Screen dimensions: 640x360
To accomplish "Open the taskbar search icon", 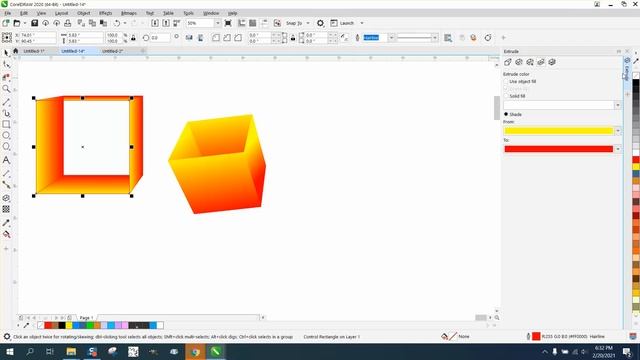I will (x=30, y=351).
